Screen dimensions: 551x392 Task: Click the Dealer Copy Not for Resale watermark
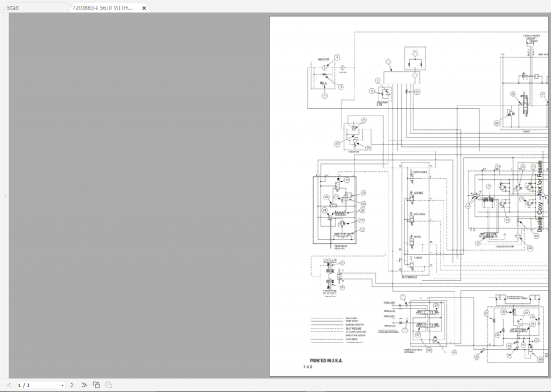tap(540, 196)
